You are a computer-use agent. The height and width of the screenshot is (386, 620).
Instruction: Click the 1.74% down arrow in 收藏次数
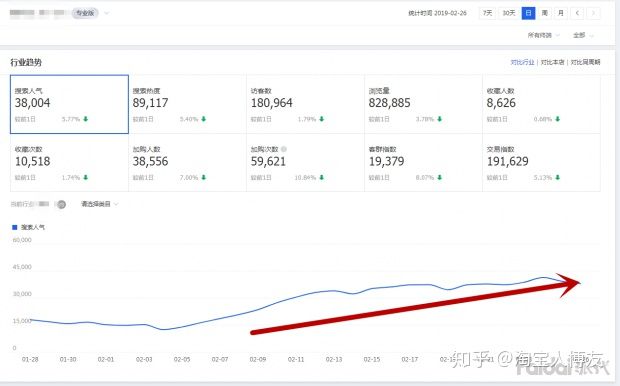click(86, 177)
